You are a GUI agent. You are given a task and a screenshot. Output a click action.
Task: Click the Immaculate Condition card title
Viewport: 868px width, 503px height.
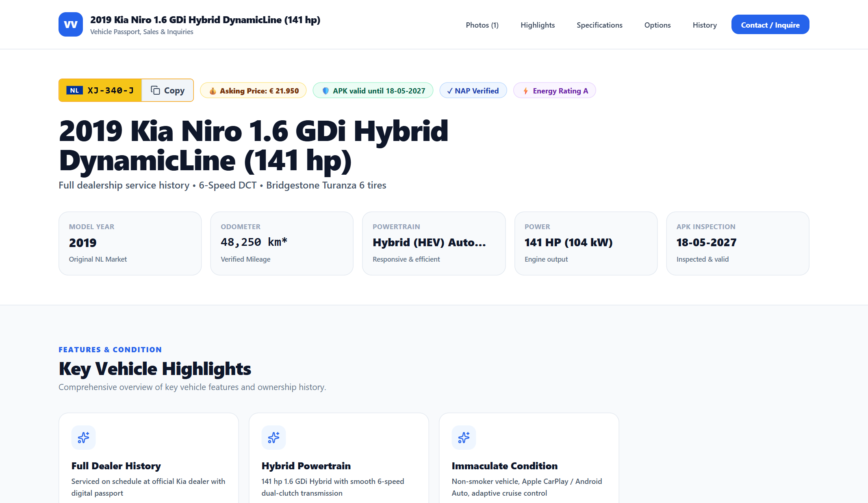click(505, 466)
